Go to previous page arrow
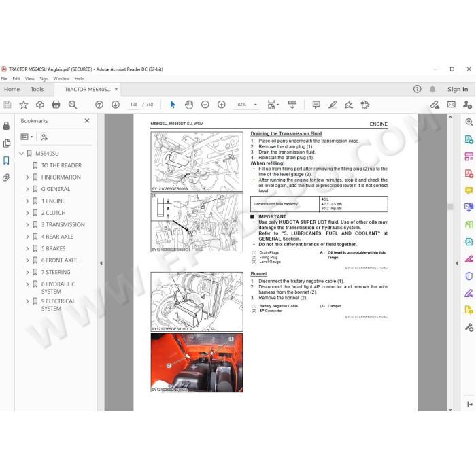Screen dimensions: 476x476 [x=99, y=105]
